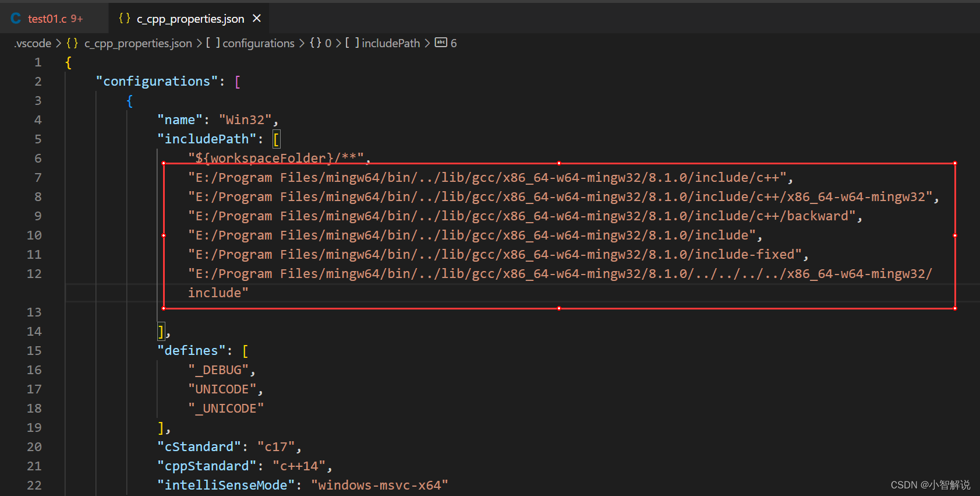980x496 pixels.
Task: Click the path ending in include/c++" on line 7
Action: tap(487, 178)
